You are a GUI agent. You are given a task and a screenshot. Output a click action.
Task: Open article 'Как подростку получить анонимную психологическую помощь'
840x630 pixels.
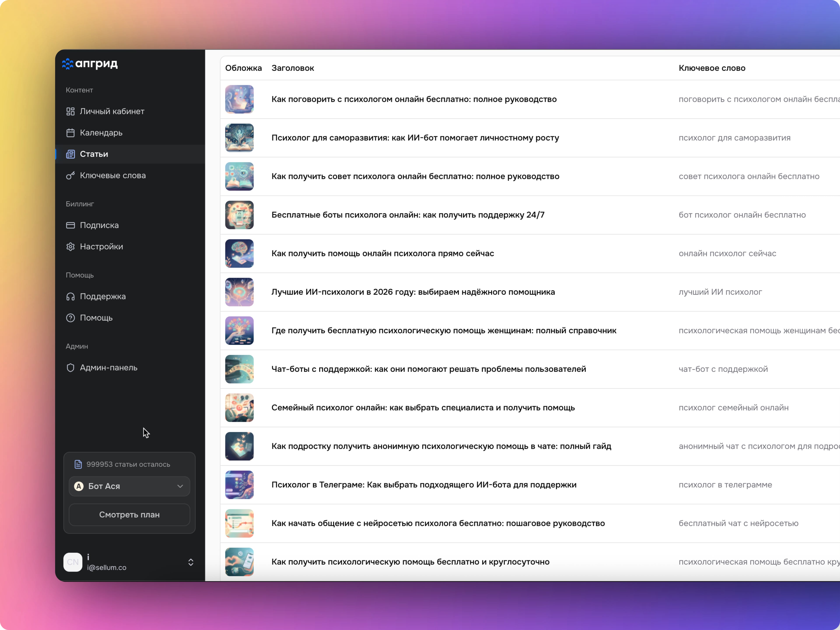click(x=441, y=446)
